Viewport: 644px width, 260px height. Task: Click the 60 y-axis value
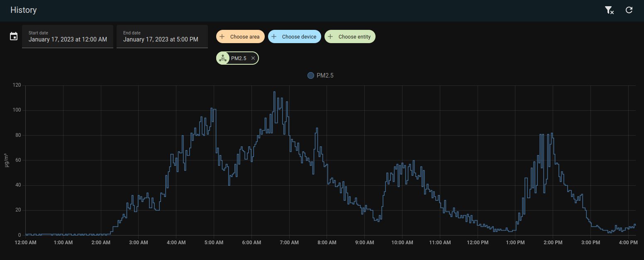tap(18, 160)
